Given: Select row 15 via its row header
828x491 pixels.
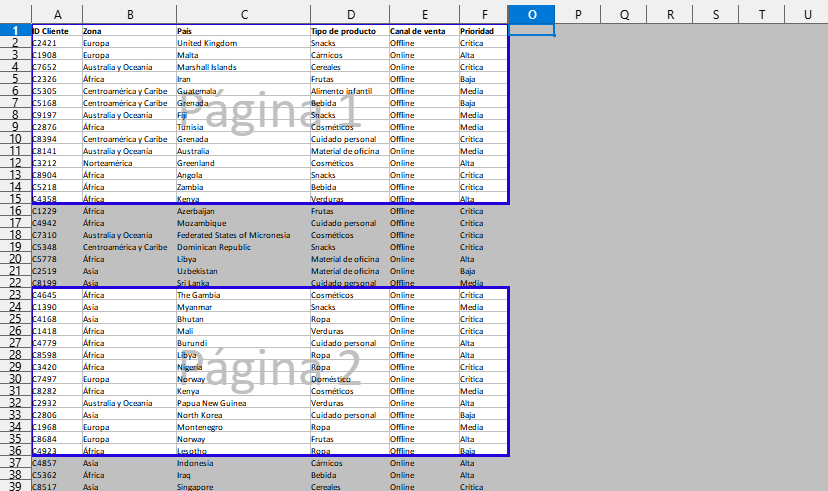Looking at the screenshot, I should (15, 211).
